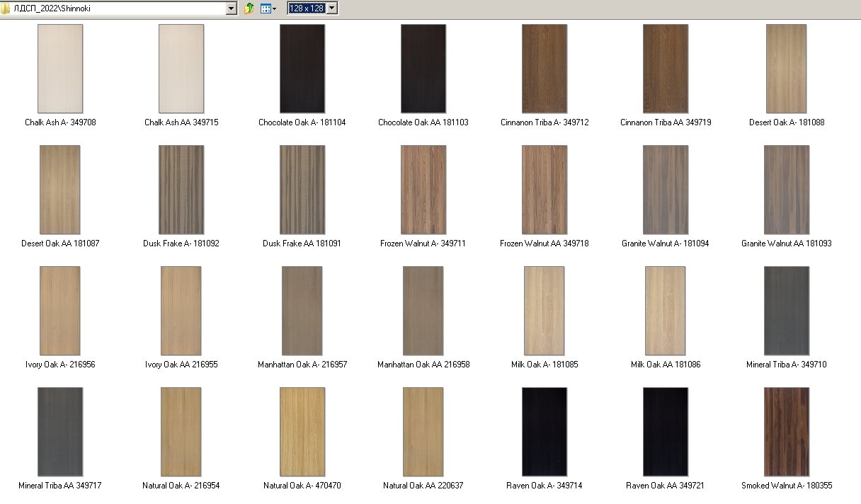Screen dimensions: 861x504
Task: Click the ЛДСП_2022\Shinnoki path field
Action: tap(118, 8)
